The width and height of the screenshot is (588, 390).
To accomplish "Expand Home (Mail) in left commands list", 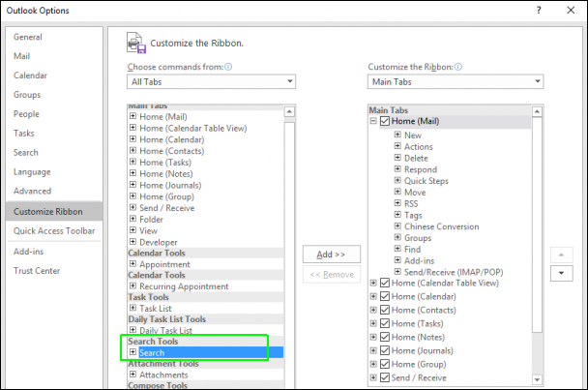I will pos(132,116).
